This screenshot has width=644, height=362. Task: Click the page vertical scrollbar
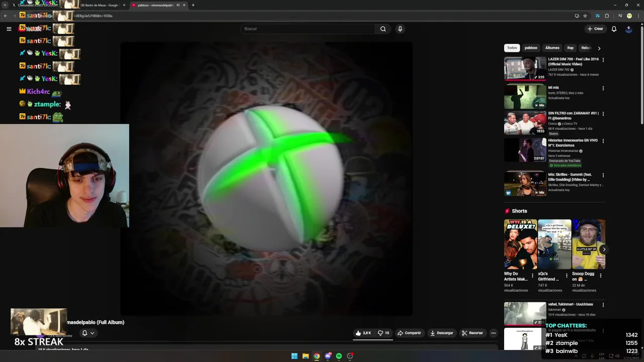pos(641,75)
